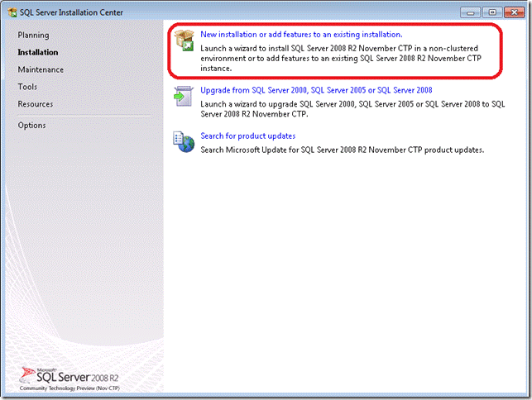Switch to the Maintenance section
This screenshot has width=532, height=400.
tap(41, 69)
